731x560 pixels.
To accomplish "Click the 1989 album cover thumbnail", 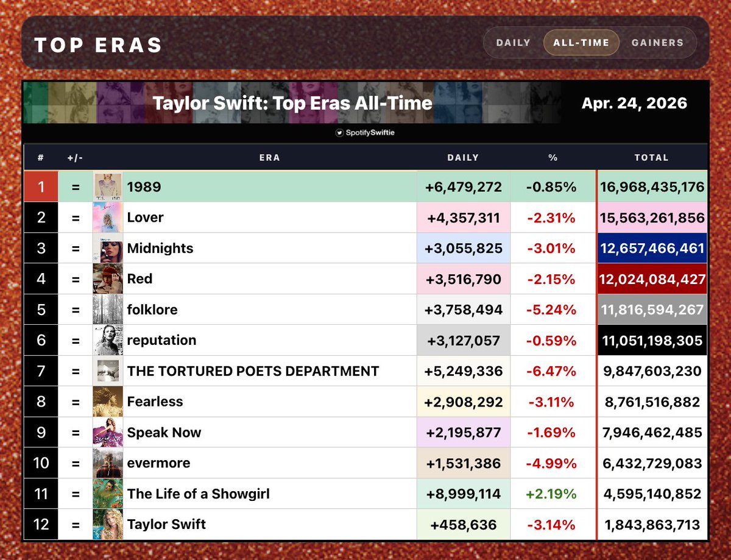I will (x=108, y=186).
